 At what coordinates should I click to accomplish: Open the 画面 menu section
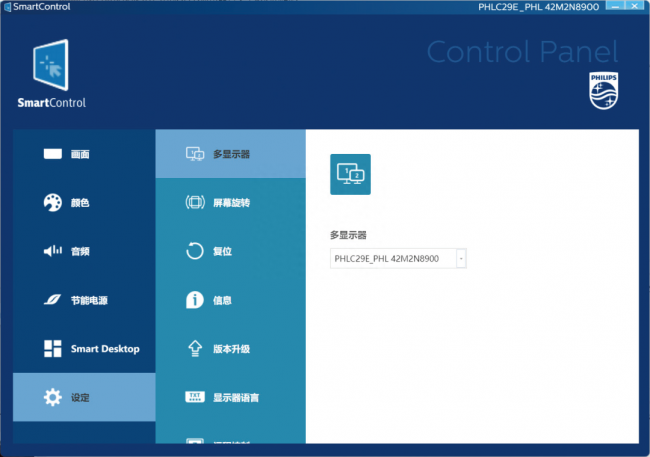(84, 154)
